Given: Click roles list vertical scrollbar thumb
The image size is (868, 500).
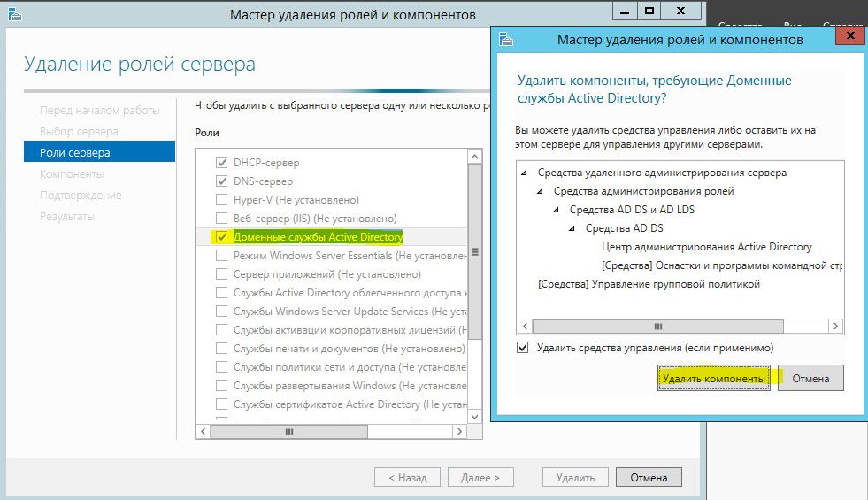Looking at the screenshot, I should (x=475, y=252).
